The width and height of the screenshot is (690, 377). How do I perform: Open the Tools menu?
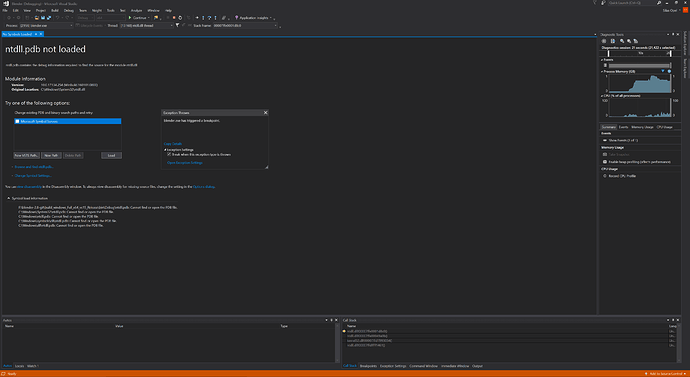(110, 10)
